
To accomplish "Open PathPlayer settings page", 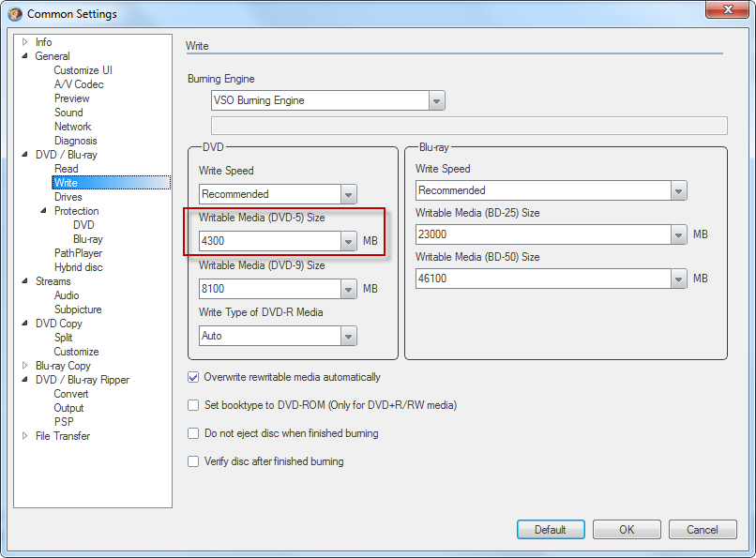I will [78, 253].
